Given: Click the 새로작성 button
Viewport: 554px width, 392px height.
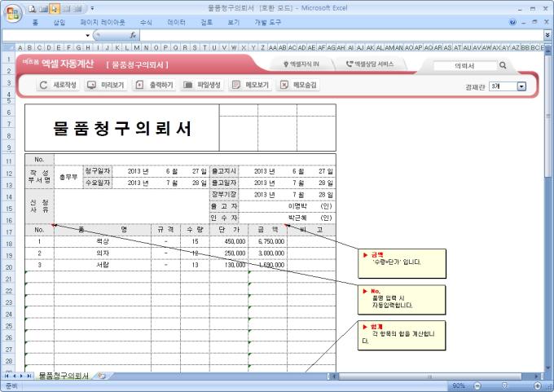Looking at the screenshot, I should coord(59,85).
